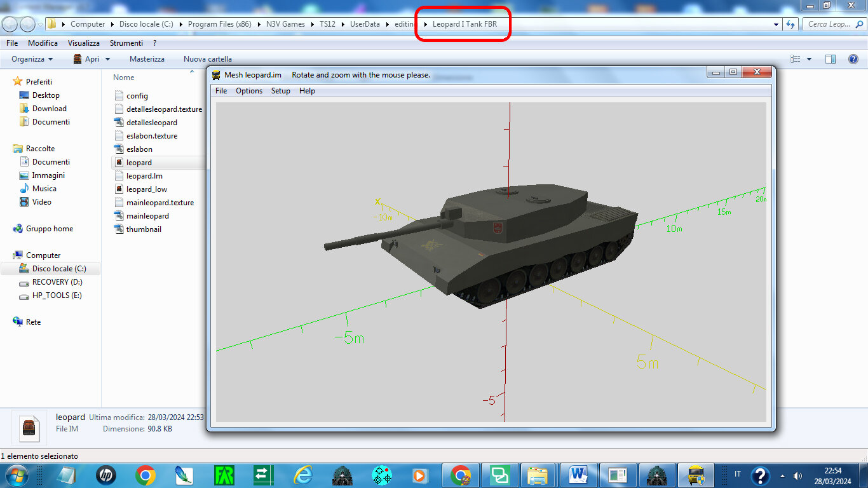
Task: Click the Apri button
Action: coord(86,59)
